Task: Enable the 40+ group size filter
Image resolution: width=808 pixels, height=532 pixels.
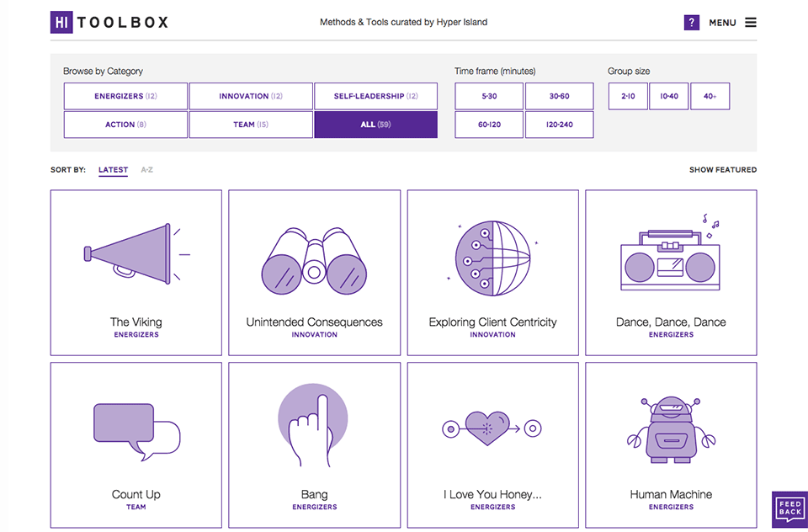Action: 710,97
